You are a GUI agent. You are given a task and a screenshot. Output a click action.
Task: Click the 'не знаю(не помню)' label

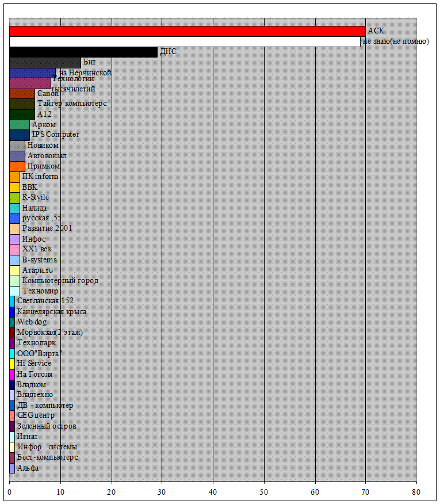tap(396, 41)
